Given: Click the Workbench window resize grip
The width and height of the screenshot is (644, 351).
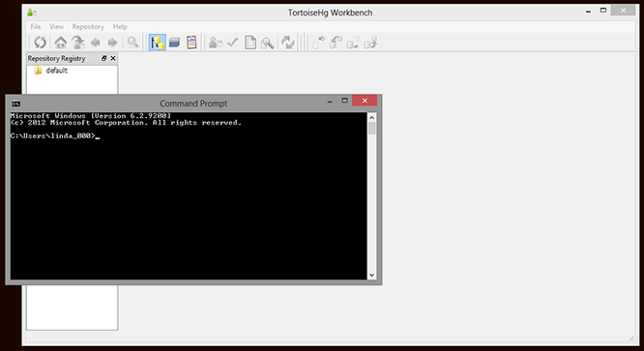Looking at the screenshot, I should tap(630, 337).
